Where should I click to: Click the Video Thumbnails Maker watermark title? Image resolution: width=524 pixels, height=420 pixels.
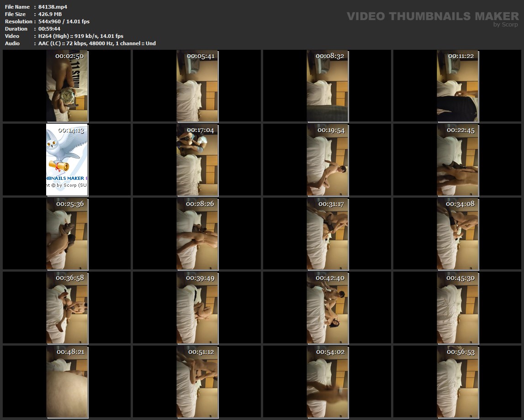(432, 16)
